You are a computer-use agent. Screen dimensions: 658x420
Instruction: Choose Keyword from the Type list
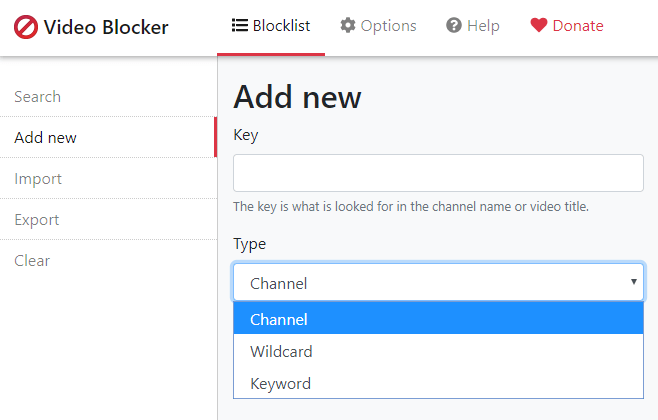438,383
